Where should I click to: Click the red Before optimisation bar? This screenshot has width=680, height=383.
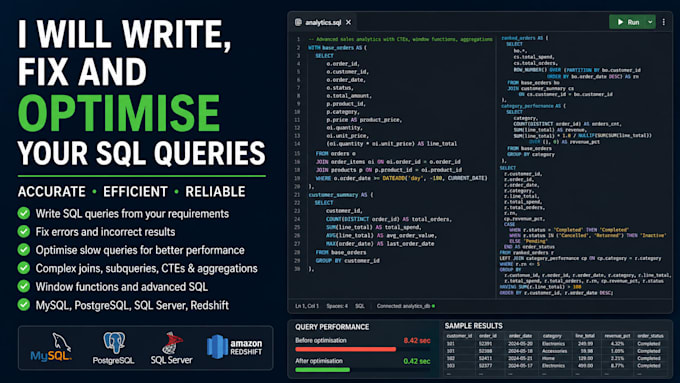[346, 349]
